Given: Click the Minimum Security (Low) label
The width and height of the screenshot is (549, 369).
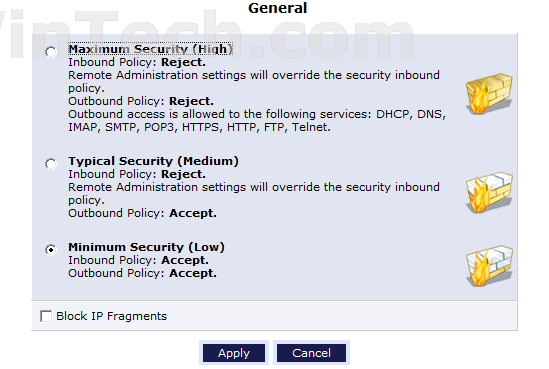Looking at the screenshot, I should pos(146,247).
